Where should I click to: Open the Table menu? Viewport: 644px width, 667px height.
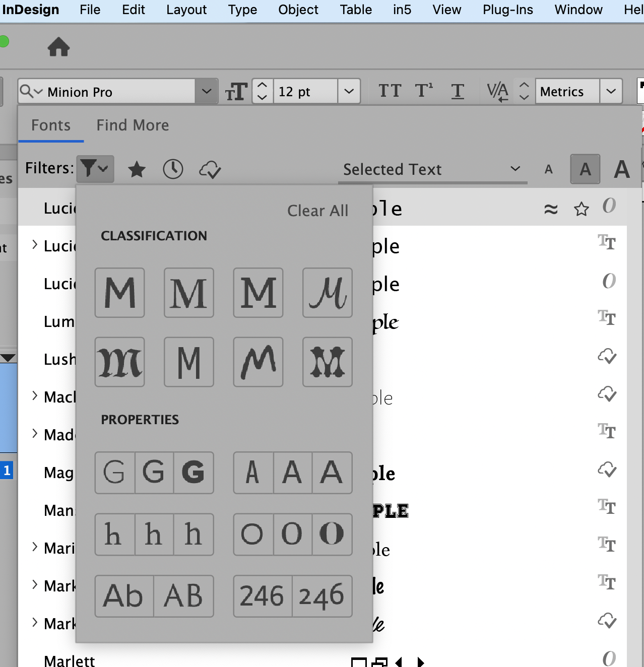pos(356,10)
